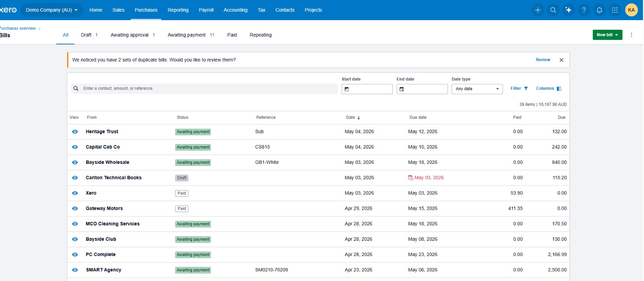Click the Start date input

pos(367,89)
